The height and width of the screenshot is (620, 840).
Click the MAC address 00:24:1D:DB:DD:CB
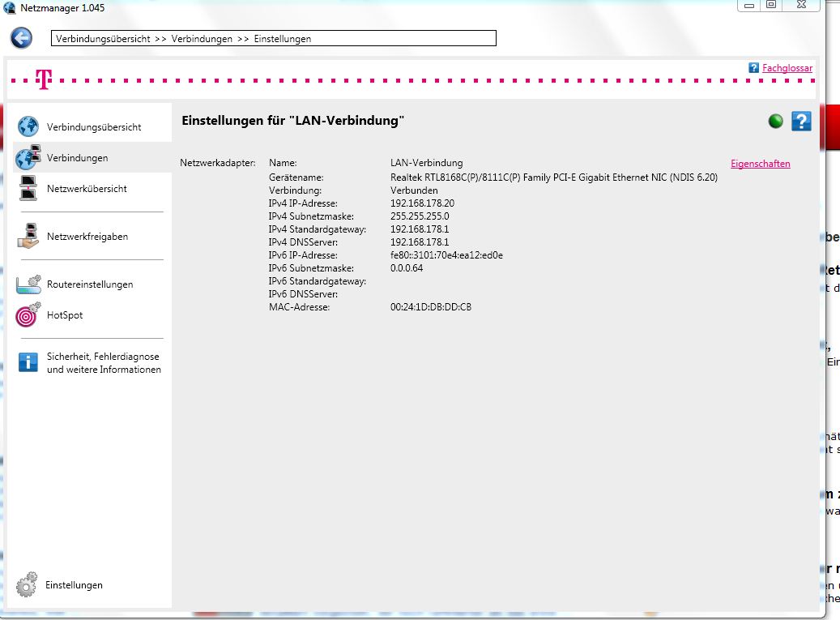click(x=431, y=307)
